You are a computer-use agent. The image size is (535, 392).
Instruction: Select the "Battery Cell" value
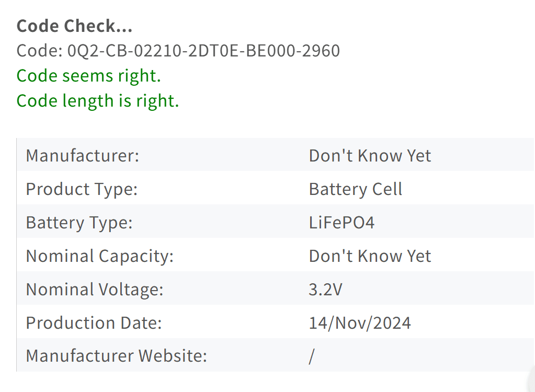pos(356,189)
